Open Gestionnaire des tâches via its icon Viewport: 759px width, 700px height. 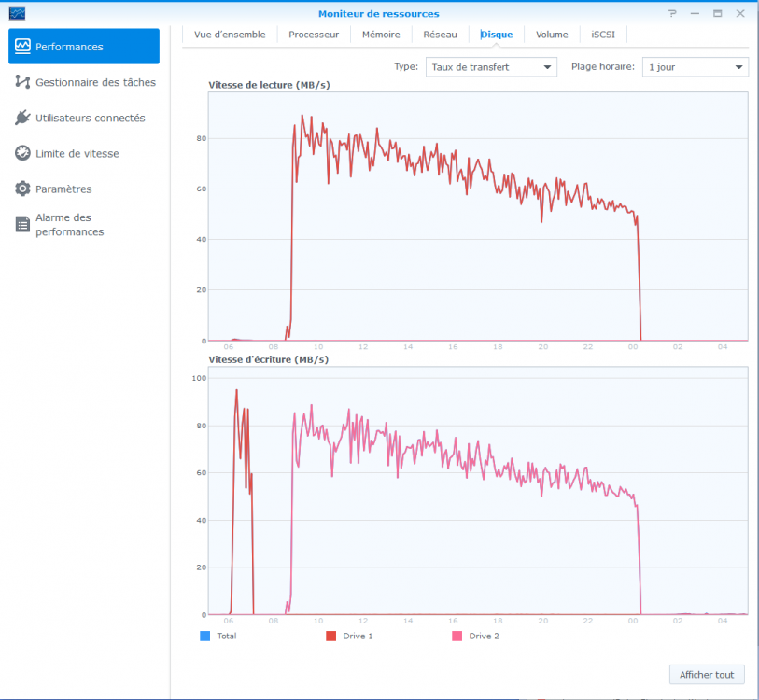pyautogui.click(x=23, y=82)
